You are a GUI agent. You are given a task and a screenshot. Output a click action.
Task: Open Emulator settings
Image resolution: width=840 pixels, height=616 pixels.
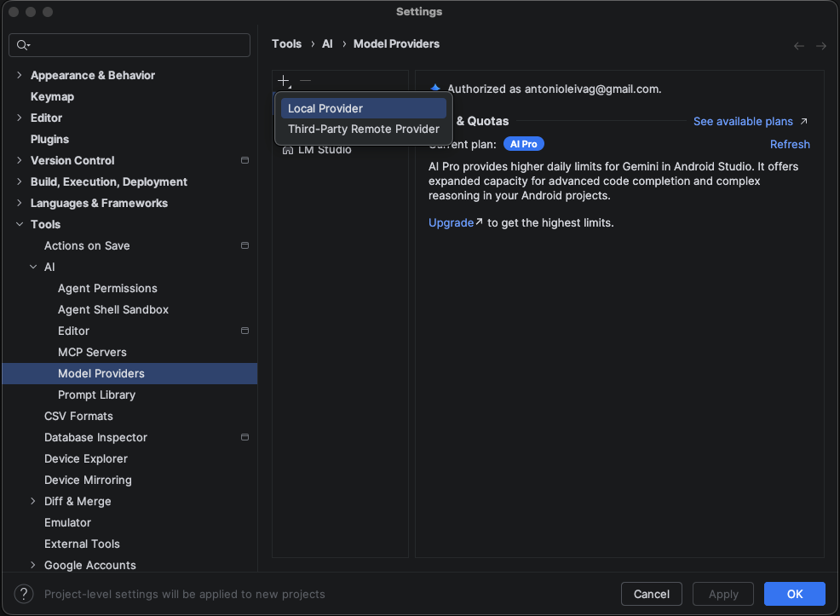tap(67, 523)
